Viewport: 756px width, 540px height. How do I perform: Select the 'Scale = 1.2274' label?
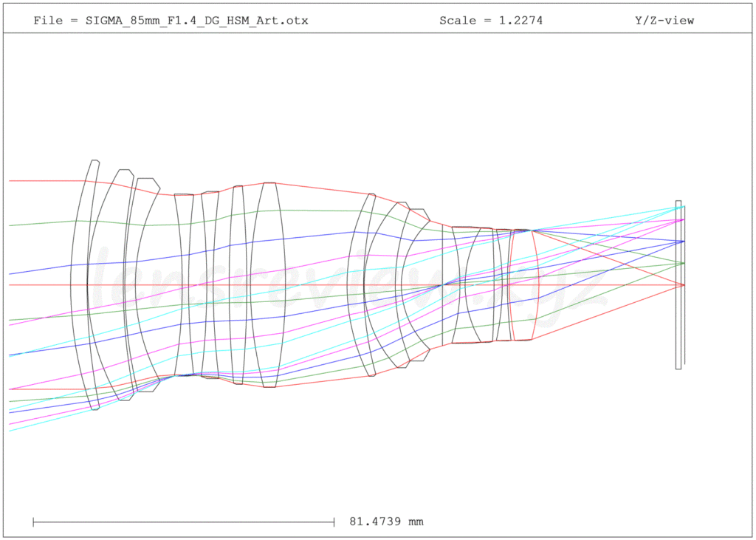click(491, 21)
